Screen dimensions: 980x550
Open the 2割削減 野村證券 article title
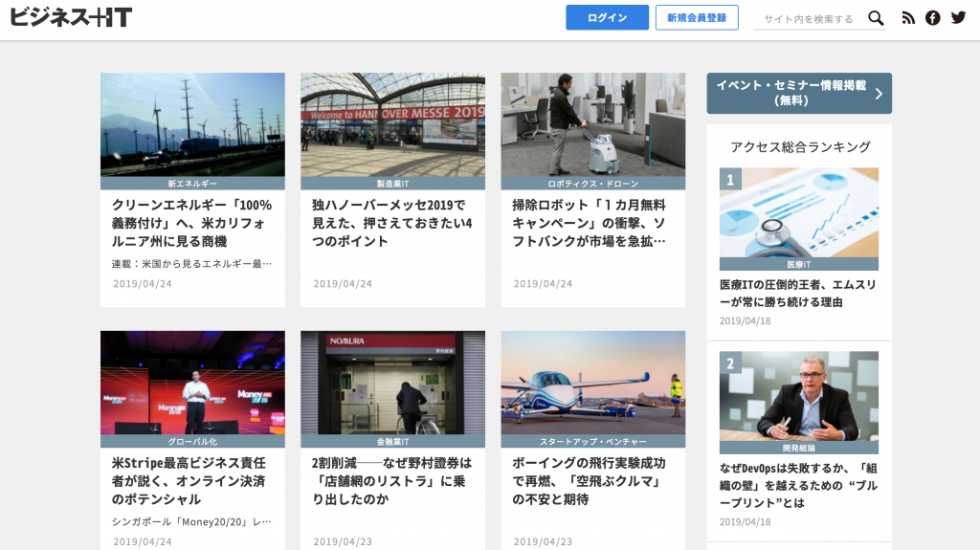391,481
